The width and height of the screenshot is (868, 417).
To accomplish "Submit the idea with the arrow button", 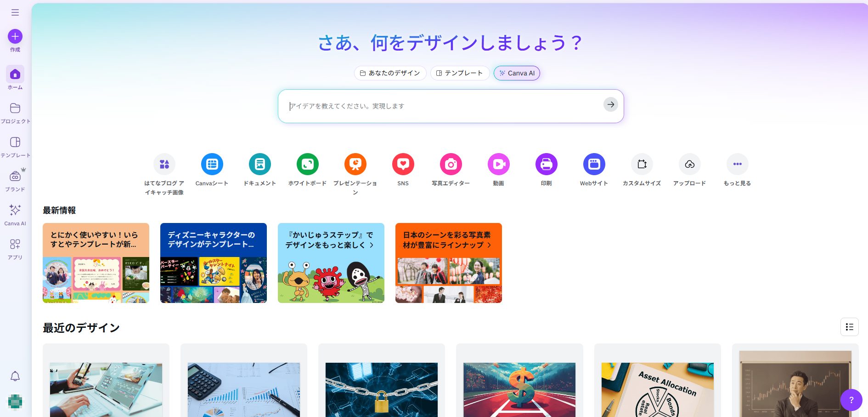I will coord(610,104).
